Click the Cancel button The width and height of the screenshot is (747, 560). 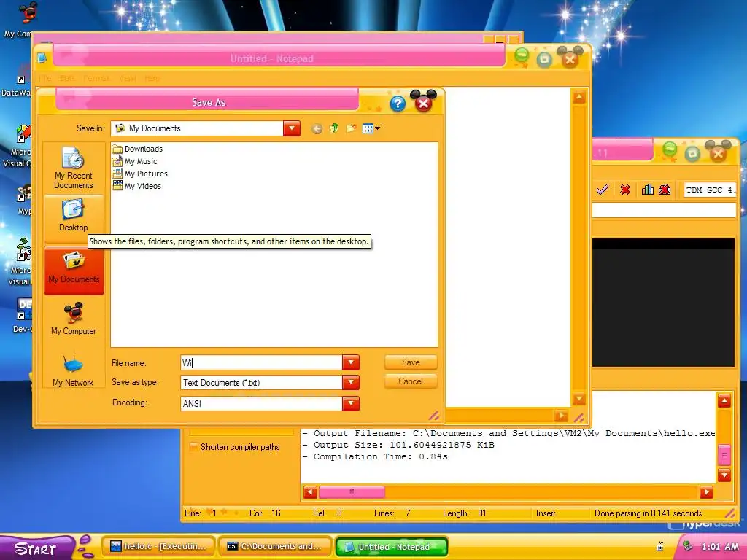point(411,381)
